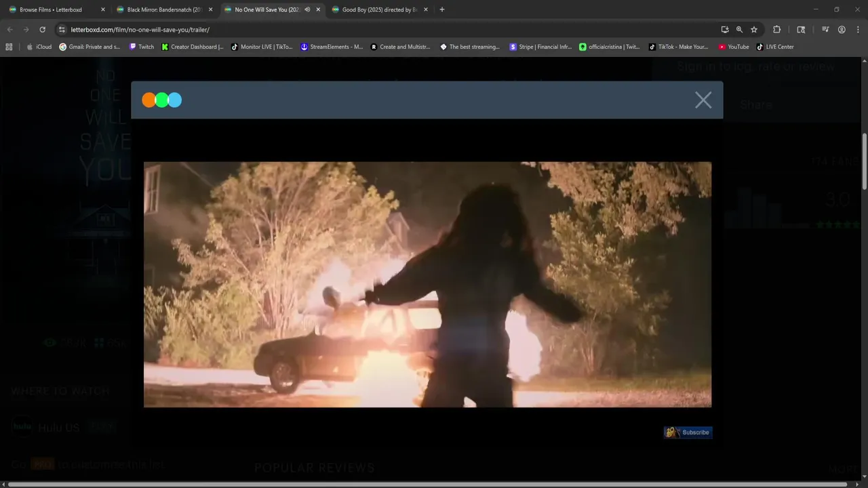Screen dimensions: 868x488
Task: Close the Black Mirror: Bandersnatch tab
Action: coord(211,9)
